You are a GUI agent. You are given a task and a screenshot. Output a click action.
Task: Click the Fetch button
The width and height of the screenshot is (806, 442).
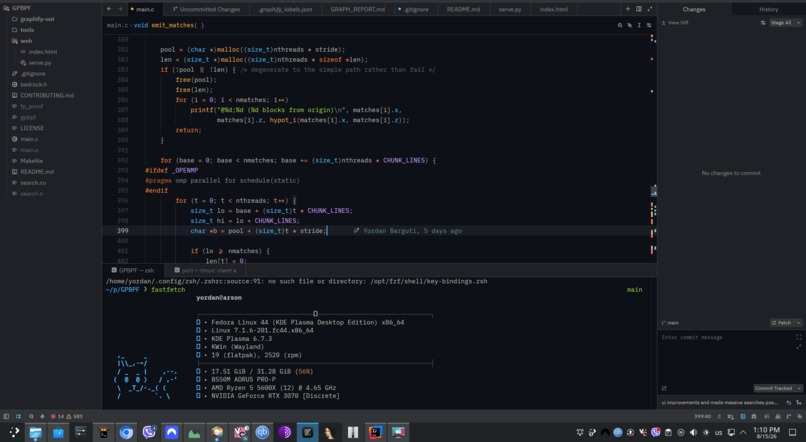pyautogui.click(x=782, y=323)
